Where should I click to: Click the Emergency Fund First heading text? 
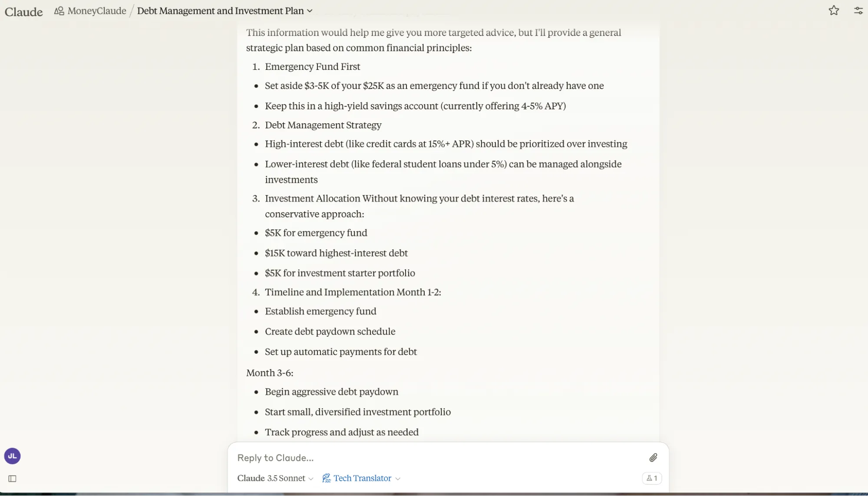point(312,67)
